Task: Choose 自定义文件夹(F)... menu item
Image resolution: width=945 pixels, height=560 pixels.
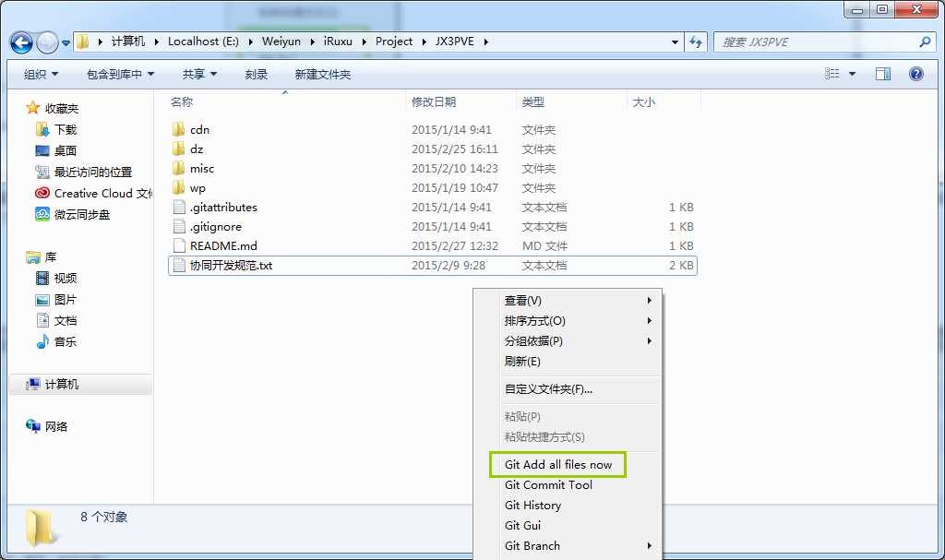Action: click(578, 389)
